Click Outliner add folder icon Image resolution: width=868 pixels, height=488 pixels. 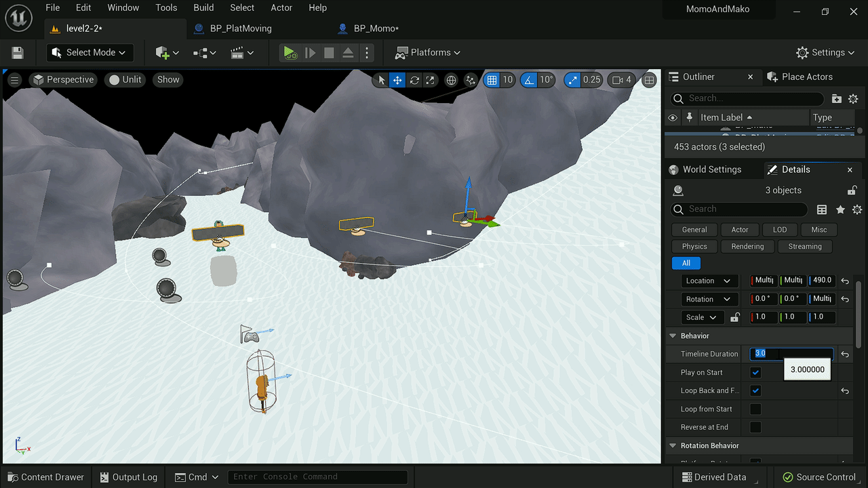pos(837,99)
